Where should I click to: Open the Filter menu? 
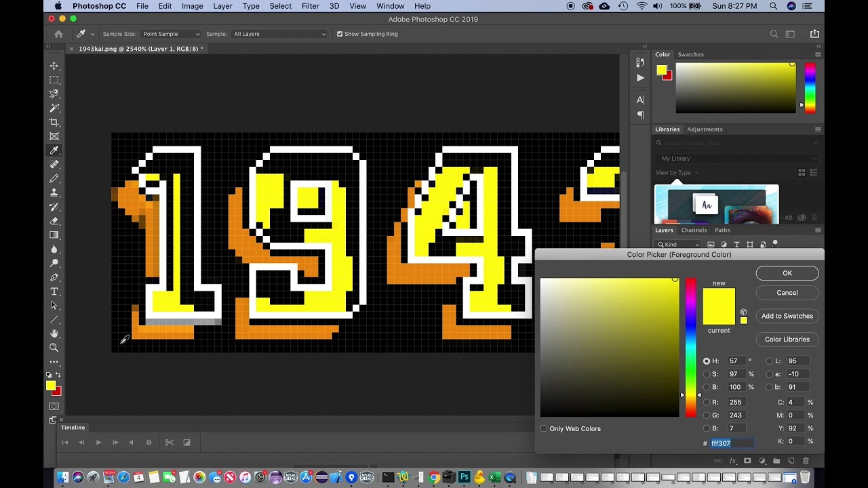[x=310, y=6]
